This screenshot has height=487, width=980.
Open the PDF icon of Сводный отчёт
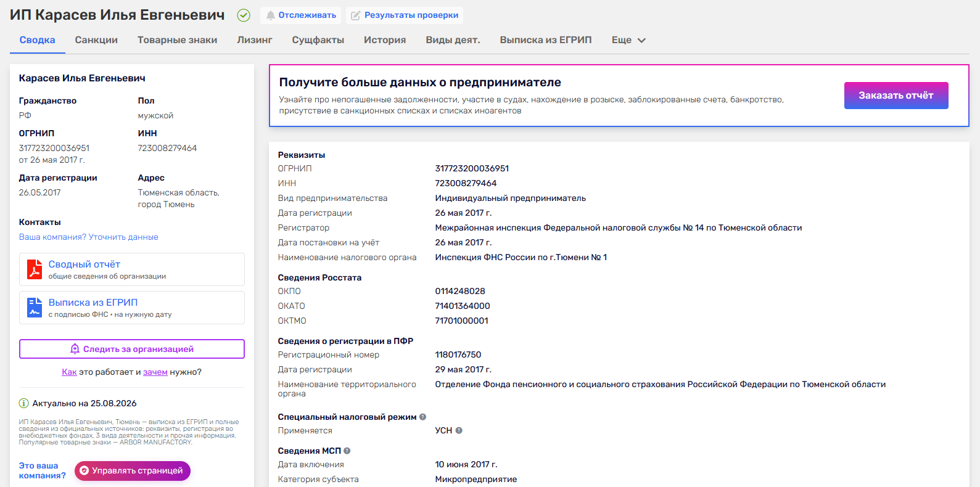[35, 269]
